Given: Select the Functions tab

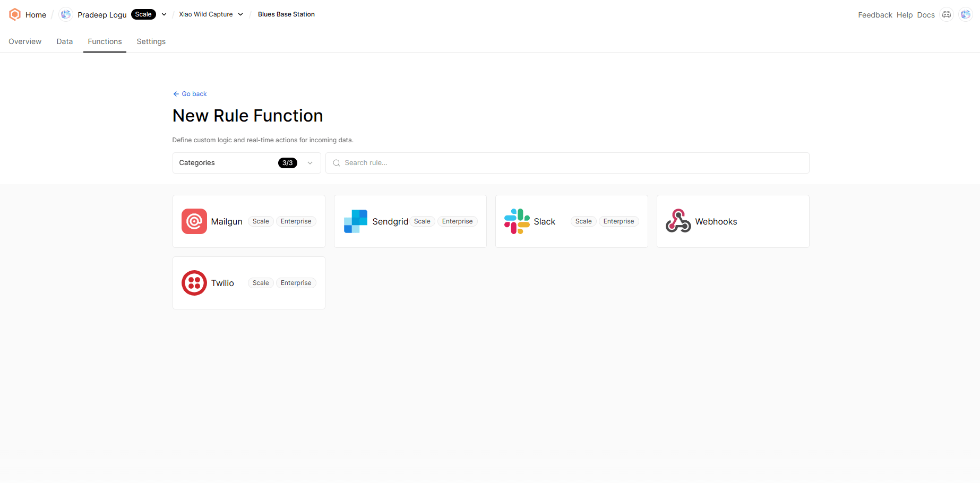Looking at the screenshot, I should point(105,41).
